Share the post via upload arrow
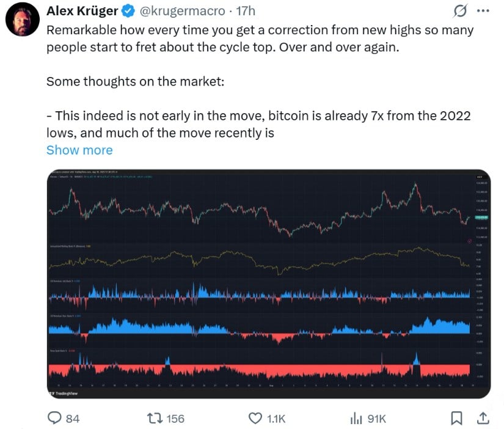 click(483, 418)
